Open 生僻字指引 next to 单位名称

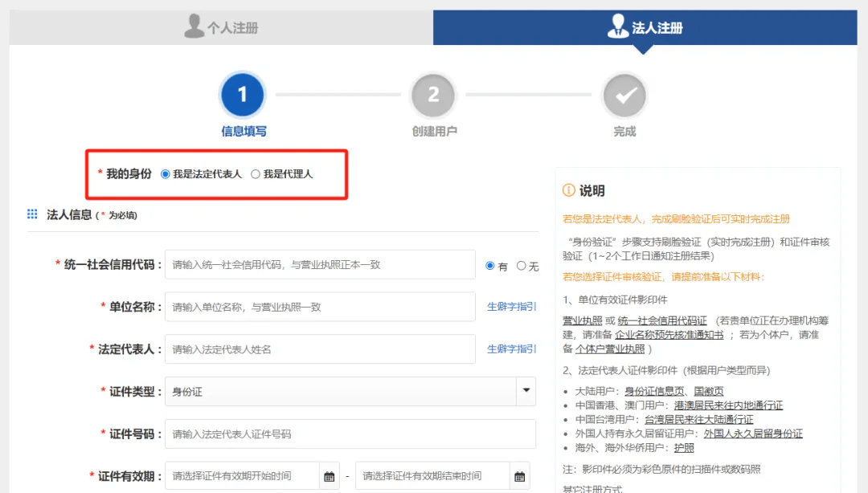click(x=510, y=306)
